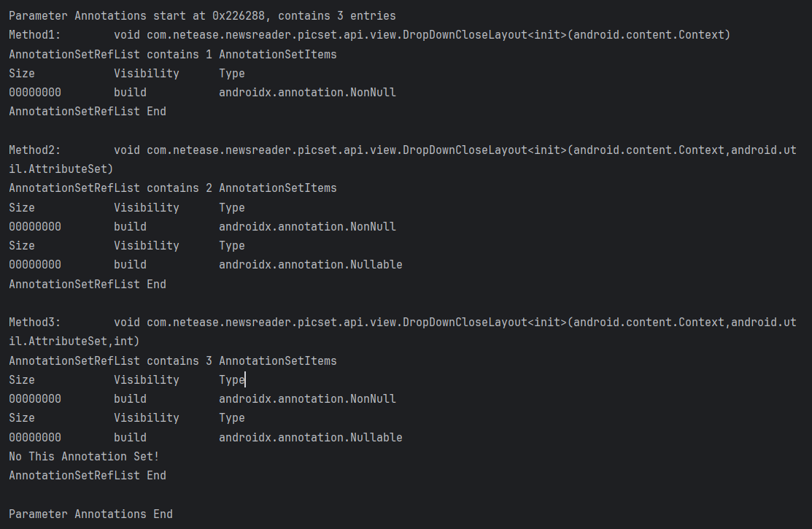Click the last "AnnotationSetRefList End" line
Image resolution: width=812 pixels, height=529 pixels.
88,475
